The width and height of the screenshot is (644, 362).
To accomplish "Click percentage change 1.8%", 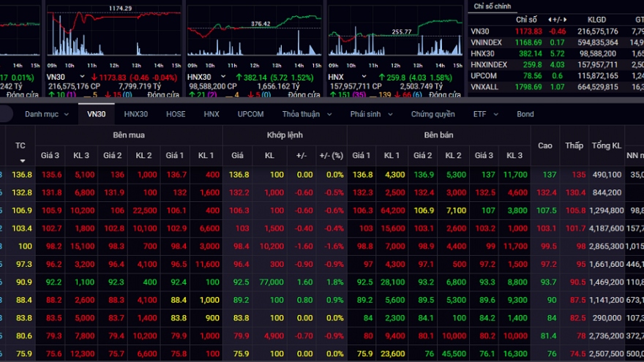I will pyautogui.click(x=335, y=282).
